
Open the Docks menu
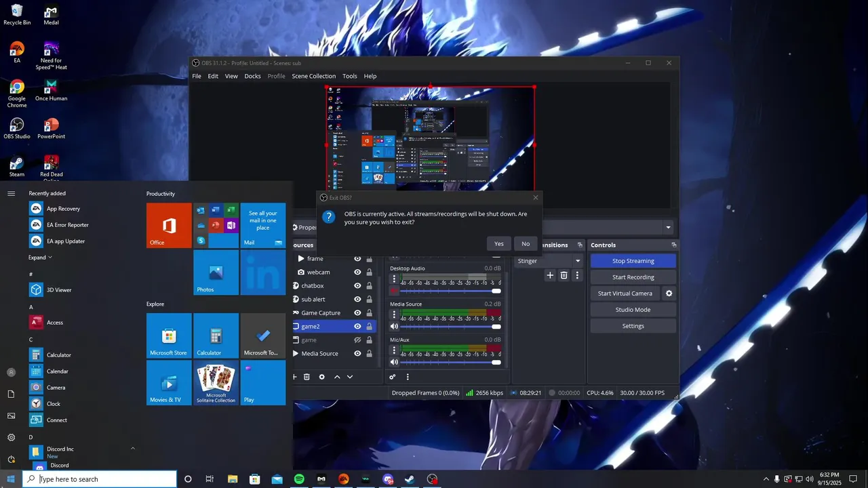pyautogui.click(x=252, y=76)
